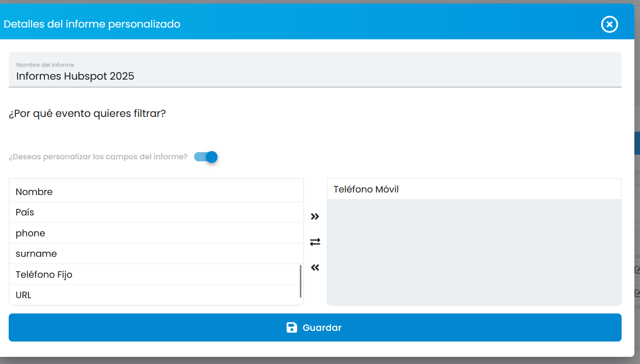Viewport: 640px width, 364px height.
Task: Click the 'Detalles del informe personalizado' title
Action: [92, 24]
